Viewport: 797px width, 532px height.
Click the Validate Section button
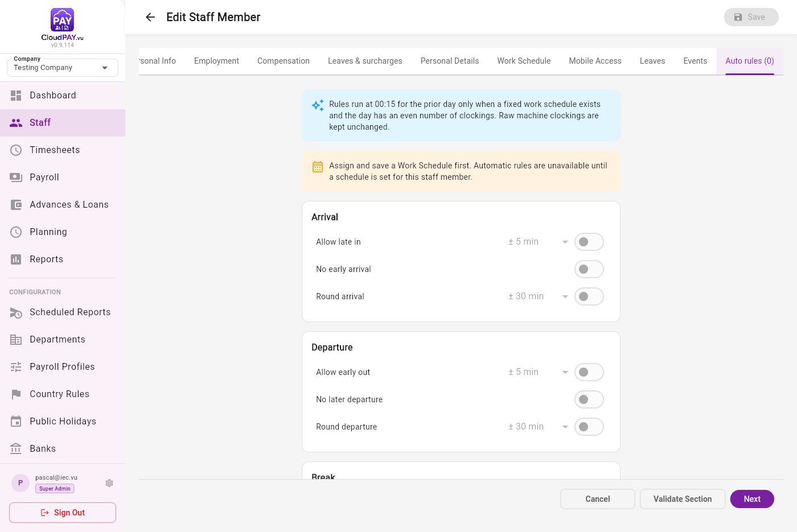(683, 499)
